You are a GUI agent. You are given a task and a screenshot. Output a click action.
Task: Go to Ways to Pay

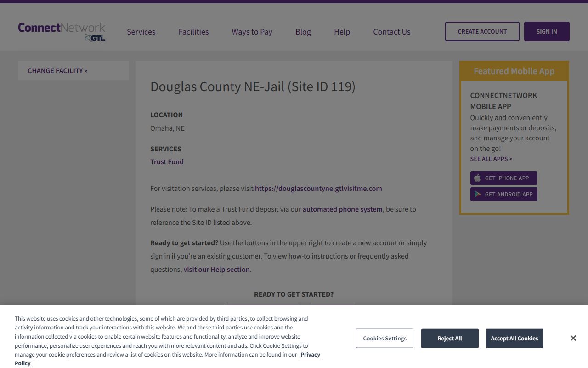[x=252, y=32]
